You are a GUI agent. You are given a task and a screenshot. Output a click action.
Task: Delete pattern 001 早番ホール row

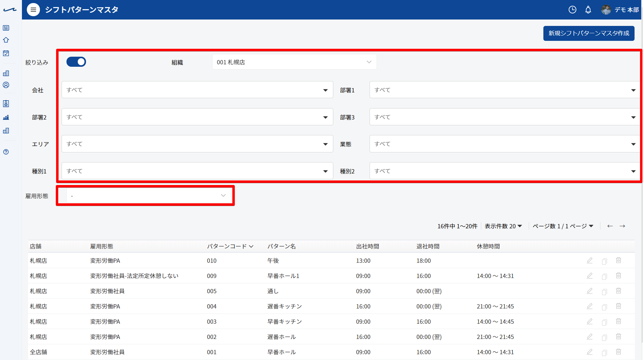click(618, 352)
